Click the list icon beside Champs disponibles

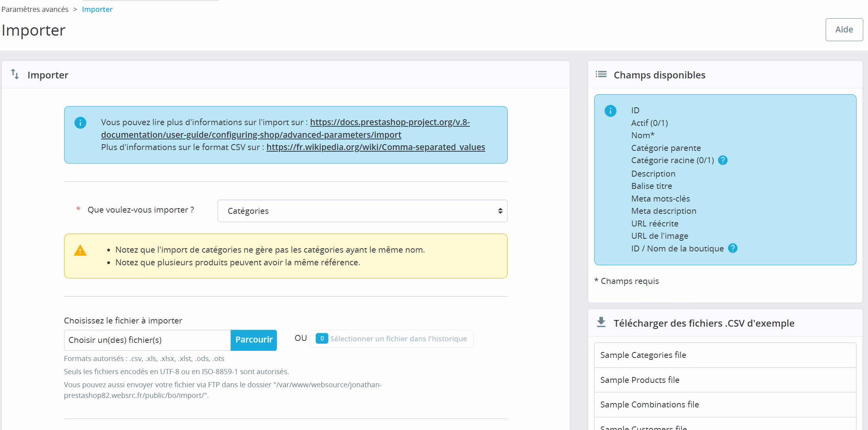pyautogui.click(x=601, y=74)
